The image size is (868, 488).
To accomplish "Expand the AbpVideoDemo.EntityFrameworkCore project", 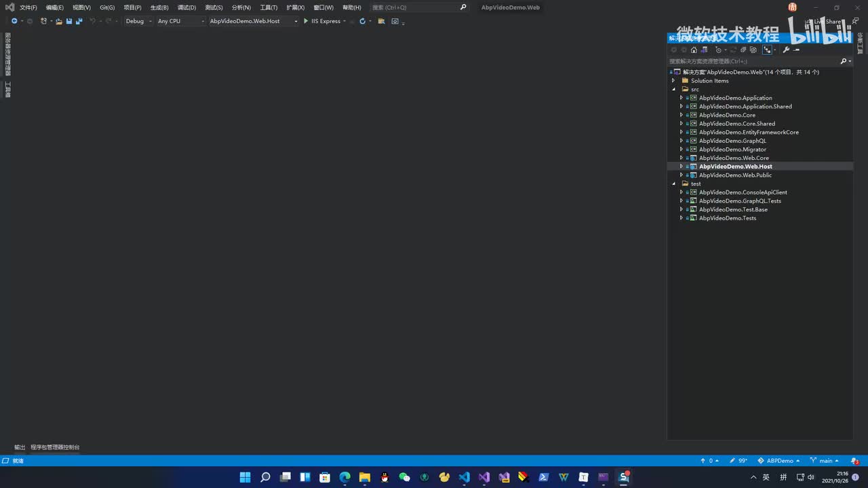I will tap(682, 132).
